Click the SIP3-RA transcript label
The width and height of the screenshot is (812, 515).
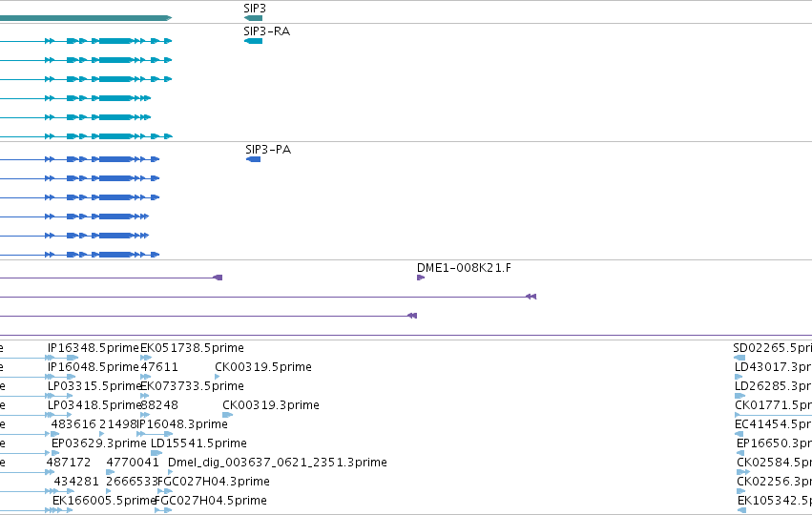click(x=267, y=31)
